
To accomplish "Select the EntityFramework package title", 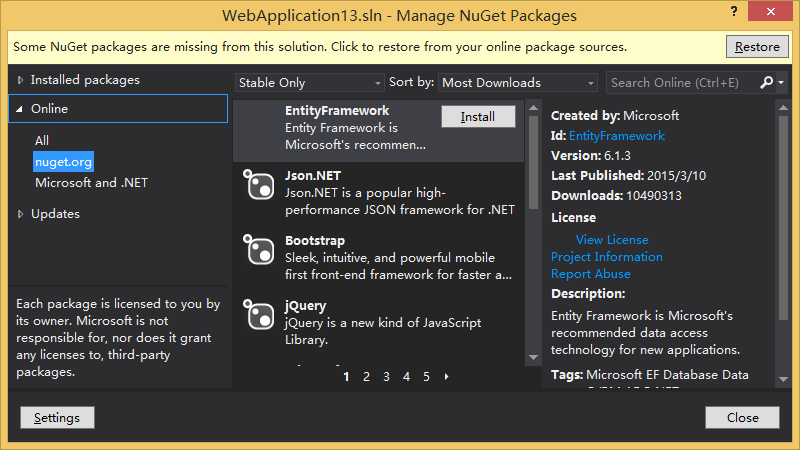I will 337,111.
